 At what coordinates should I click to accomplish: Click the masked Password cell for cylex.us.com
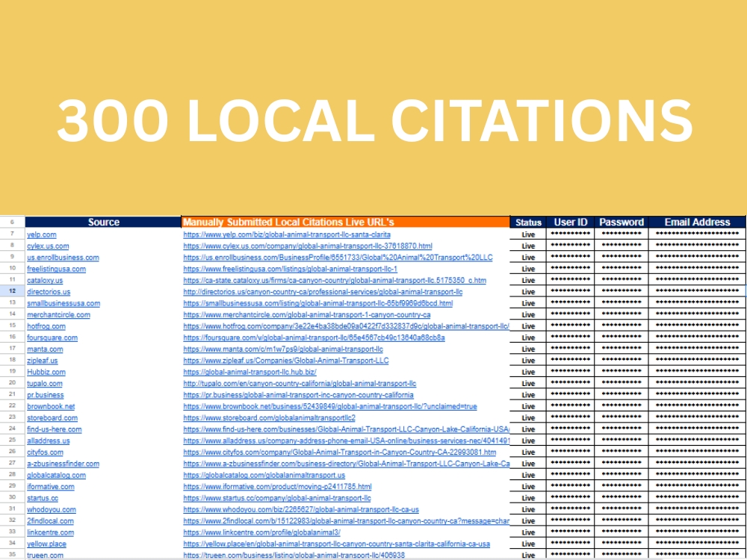point(622,245)
